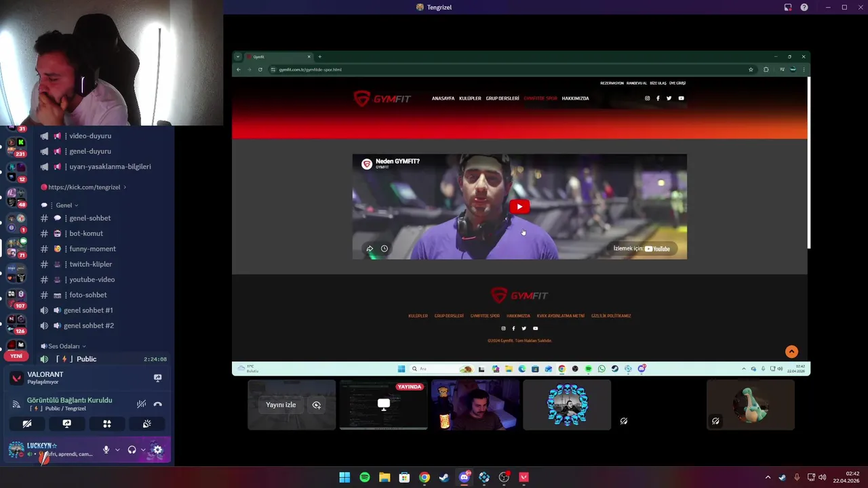Deafen audio with headphone icon
Viewport: 868px width, 488px height.
[132, 449]
